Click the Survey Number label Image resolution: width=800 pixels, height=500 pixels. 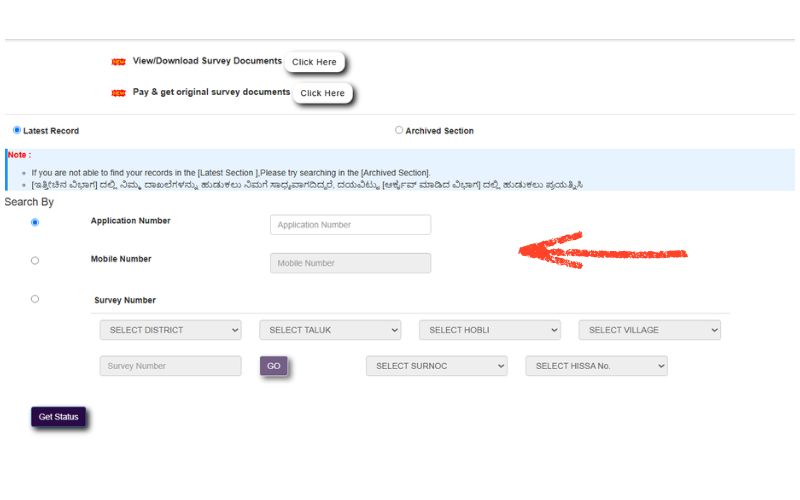[125, 300]
